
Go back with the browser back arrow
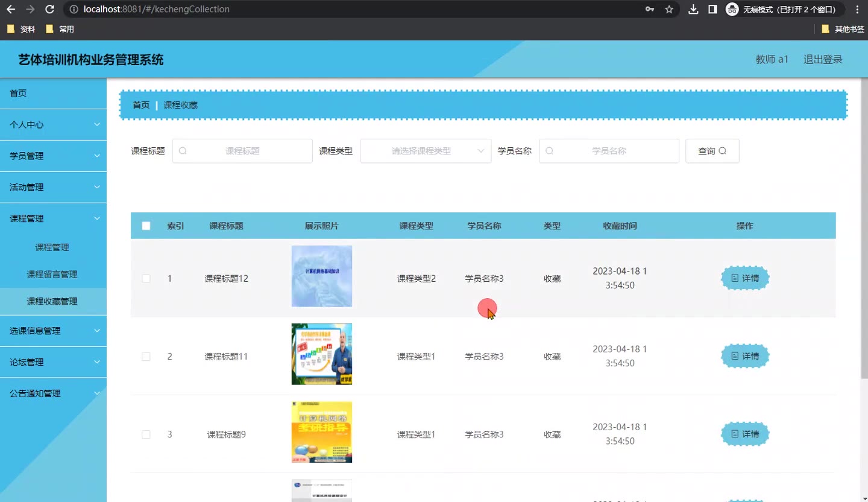(x=11, y=9)
